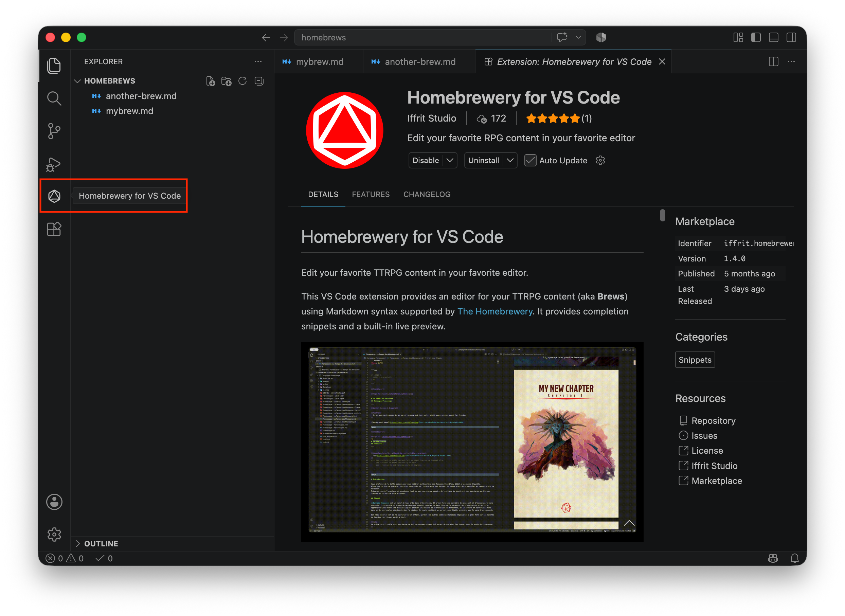This screenshot has height=616, width=845.
Task: Click the icon right of the command center
Action: coord(601,37)
